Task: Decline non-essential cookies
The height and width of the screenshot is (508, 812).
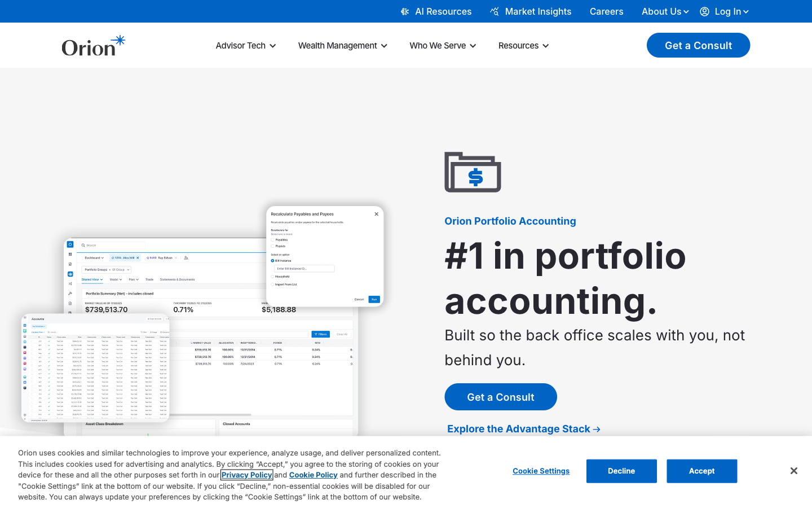Action: [x=621, y=471]
